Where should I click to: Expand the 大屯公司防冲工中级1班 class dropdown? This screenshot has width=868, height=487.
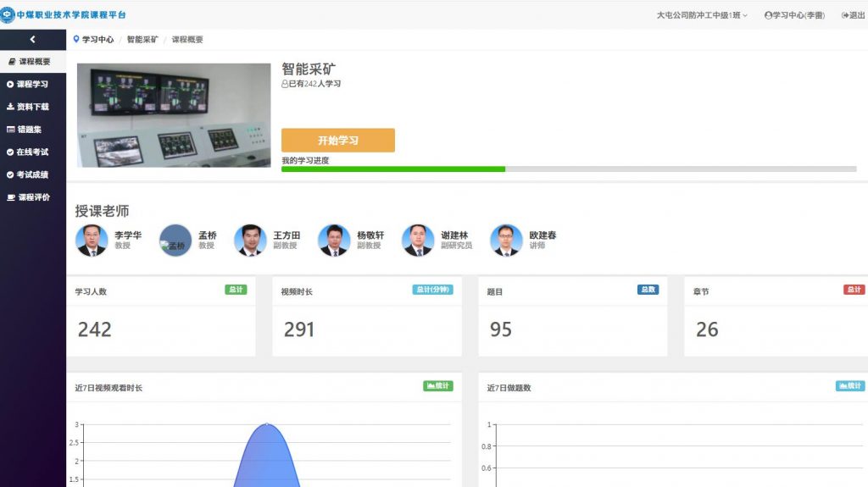(701, 15)
